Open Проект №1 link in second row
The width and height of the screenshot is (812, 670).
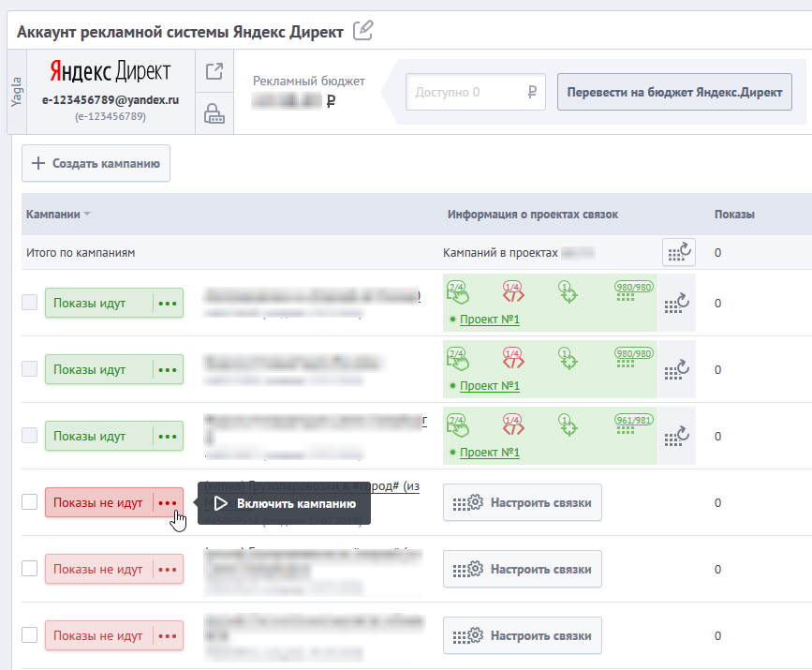tap(490, 385)
